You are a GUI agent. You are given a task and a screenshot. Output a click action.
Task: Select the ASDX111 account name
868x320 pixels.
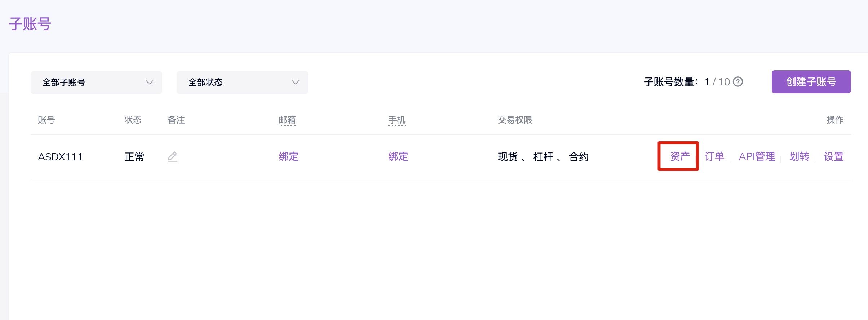tap(61, 157)
